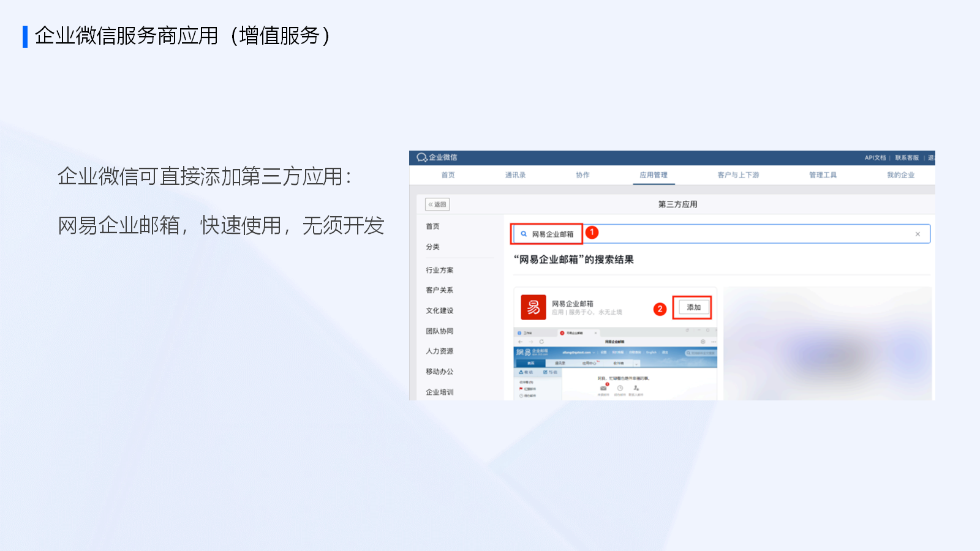The width and height of the screenshot is (980, 551).
Task: Choose the 文化建设 category
Action: click(x=440, y=311)
